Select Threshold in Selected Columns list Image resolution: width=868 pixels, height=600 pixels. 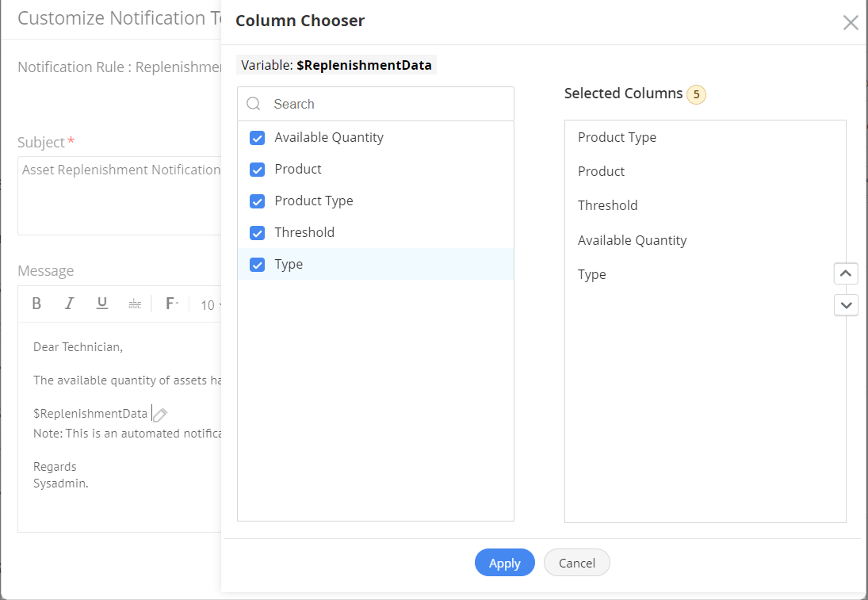pos(608,205)
